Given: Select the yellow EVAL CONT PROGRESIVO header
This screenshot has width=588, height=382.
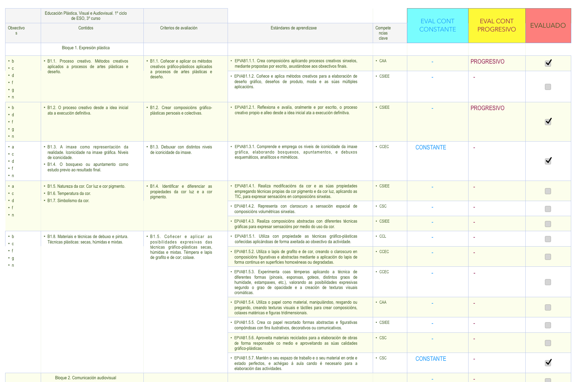Looking at the screenshot, I should coord(497,26).
